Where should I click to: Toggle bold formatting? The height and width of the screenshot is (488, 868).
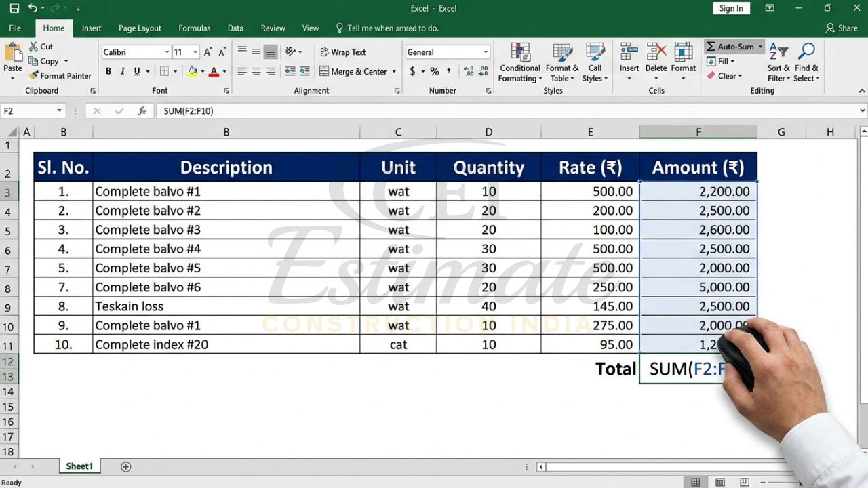(x=107, y=70)
